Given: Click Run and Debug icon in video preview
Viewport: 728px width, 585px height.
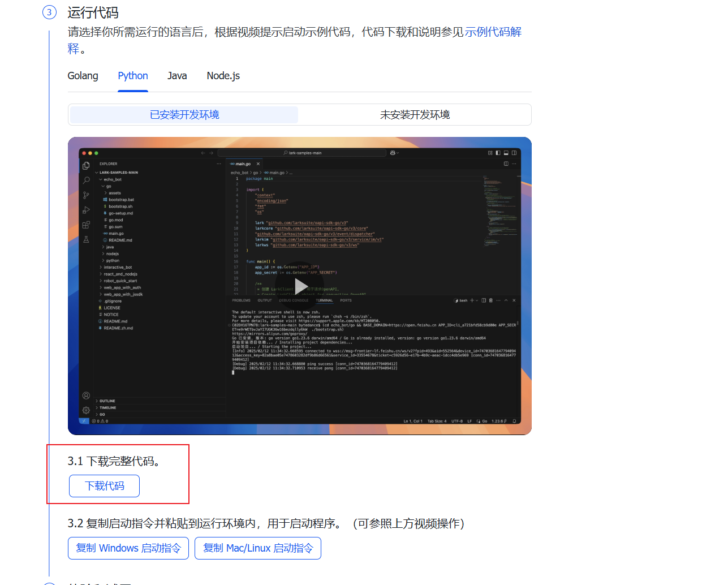Looking at the screenshot, I should (x=86, y=210).
